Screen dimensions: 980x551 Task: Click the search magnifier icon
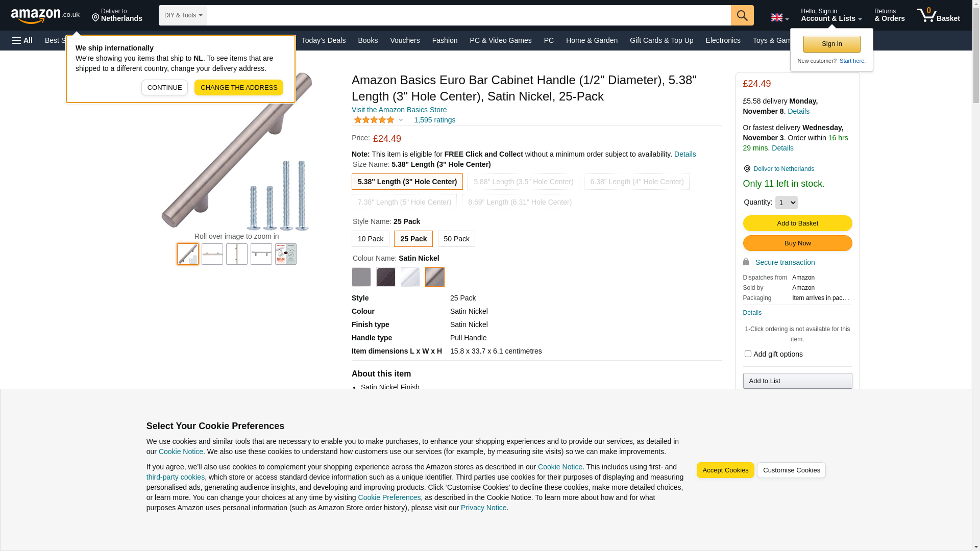[x=742, y=15]
